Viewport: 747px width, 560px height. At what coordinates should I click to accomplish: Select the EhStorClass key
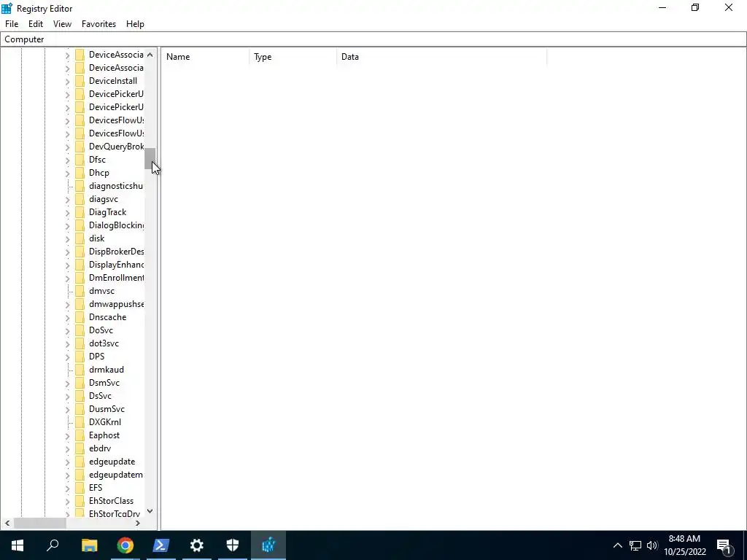[111, 501]
